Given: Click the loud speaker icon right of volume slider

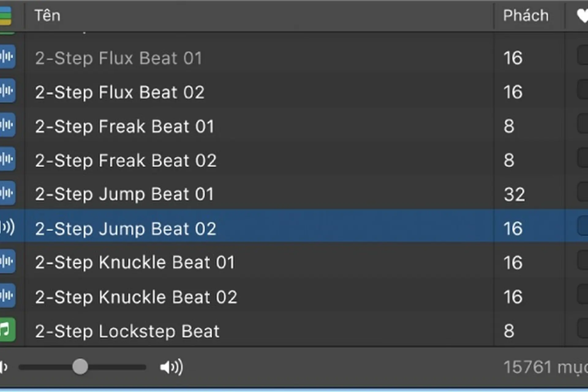Looking at the screenshot, I should 171,367.
